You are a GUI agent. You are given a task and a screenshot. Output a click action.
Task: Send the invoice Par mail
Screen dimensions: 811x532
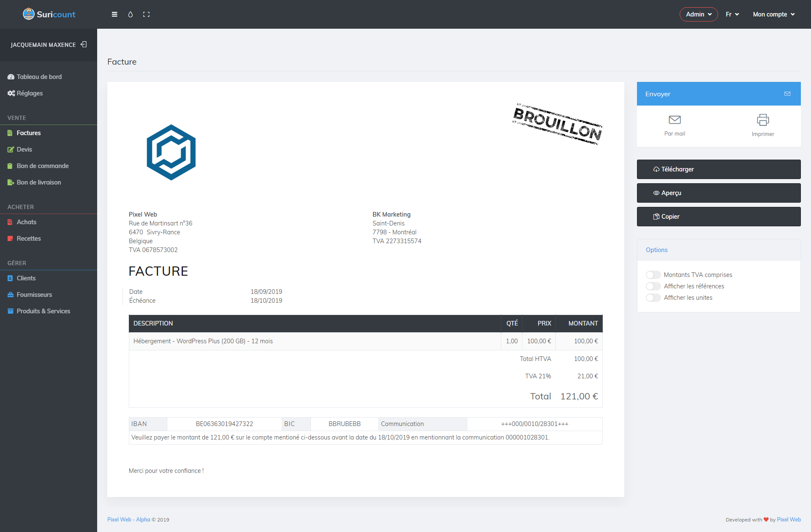coord(675,125)
